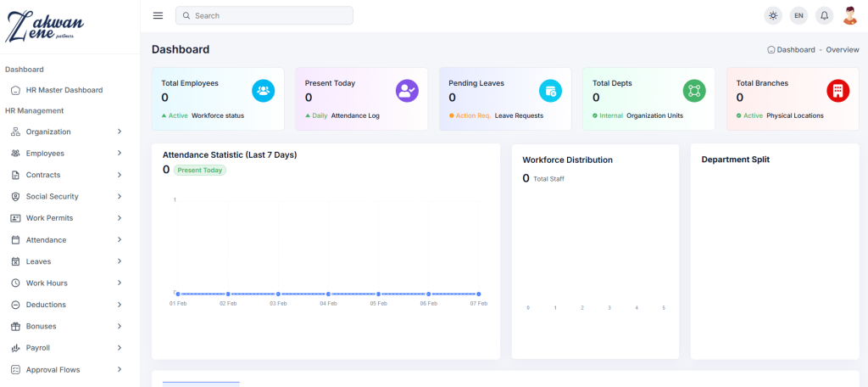Open the notifications bell icon
Screen dimensions: 868x387
pos(824,15)
